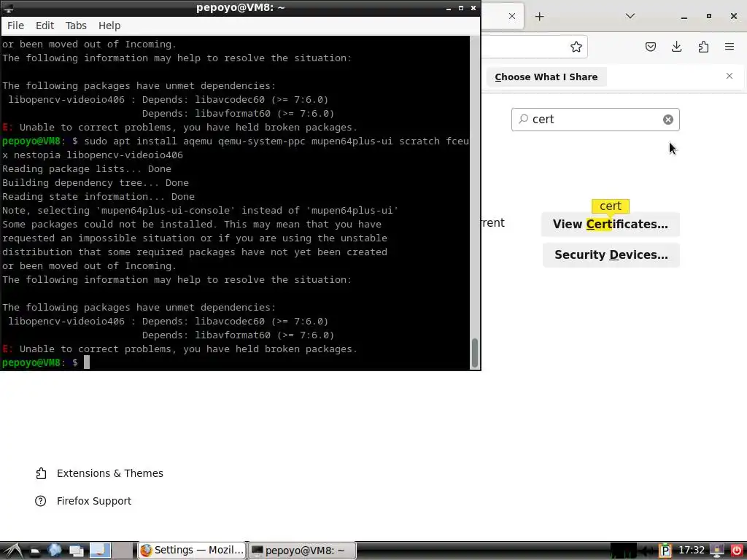This screenshot has height=560, width=747.
Task: Click the Extensions & Themes puzzle icon
Action: 41,473
